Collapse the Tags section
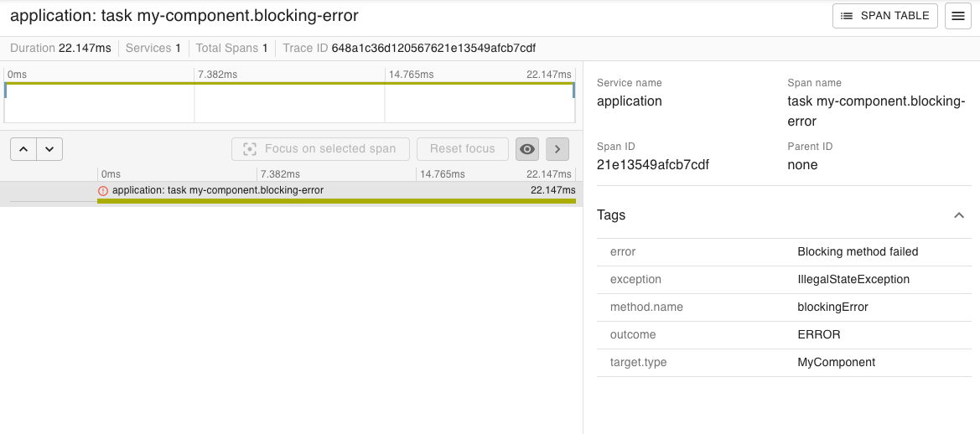Viewport: 980px width, 434px height. point(959,215)
